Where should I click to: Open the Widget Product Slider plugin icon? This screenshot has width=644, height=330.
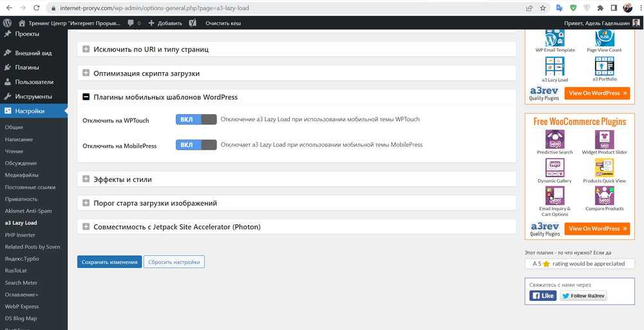point(604,139)
